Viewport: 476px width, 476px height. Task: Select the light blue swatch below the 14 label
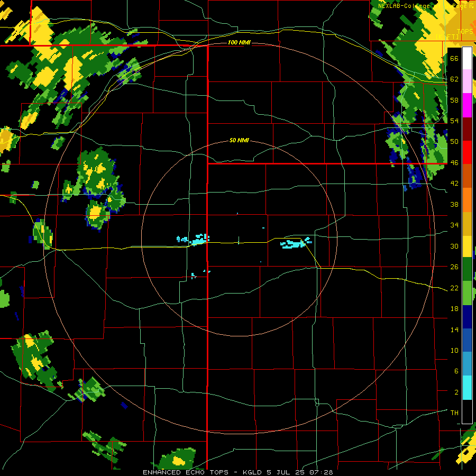tap(467, 364)
